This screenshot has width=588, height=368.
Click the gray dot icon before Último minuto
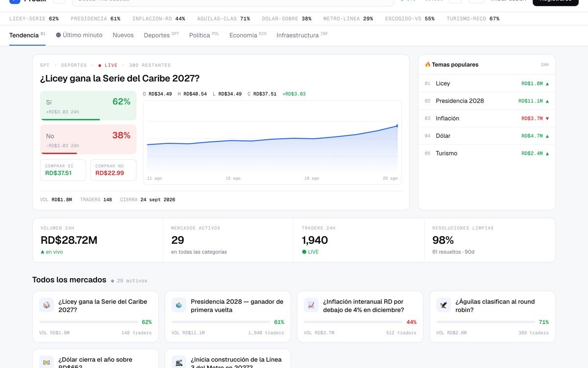(x=58, y=35)
